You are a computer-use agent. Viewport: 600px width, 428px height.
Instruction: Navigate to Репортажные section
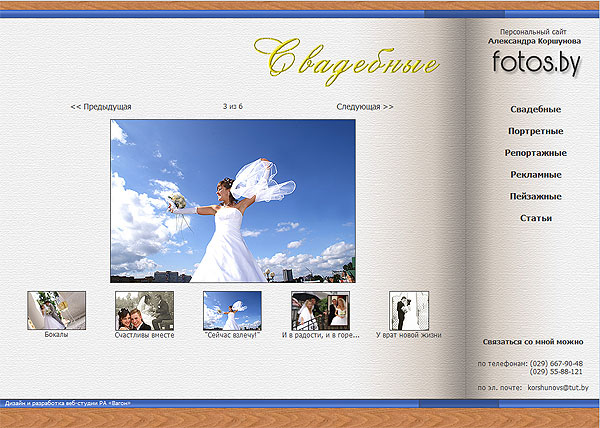[x=535, y=153]
